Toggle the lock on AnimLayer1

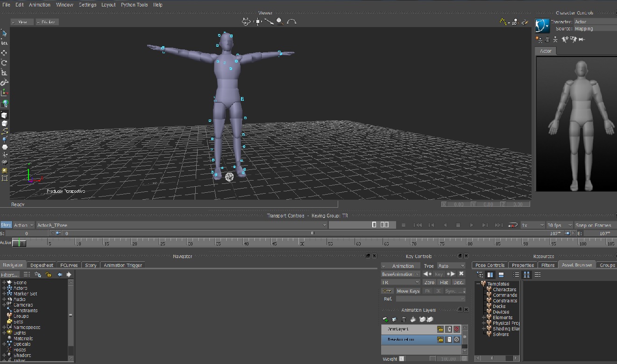coord(440,329)
